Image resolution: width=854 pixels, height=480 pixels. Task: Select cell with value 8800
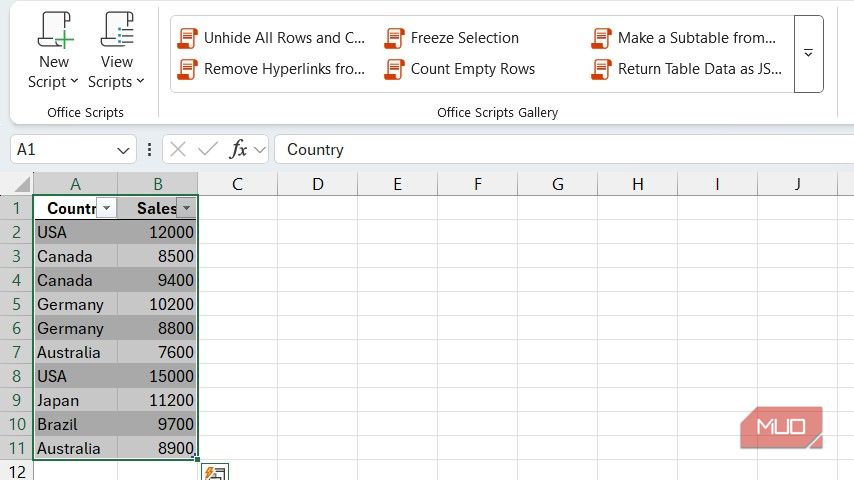[157, 328]
